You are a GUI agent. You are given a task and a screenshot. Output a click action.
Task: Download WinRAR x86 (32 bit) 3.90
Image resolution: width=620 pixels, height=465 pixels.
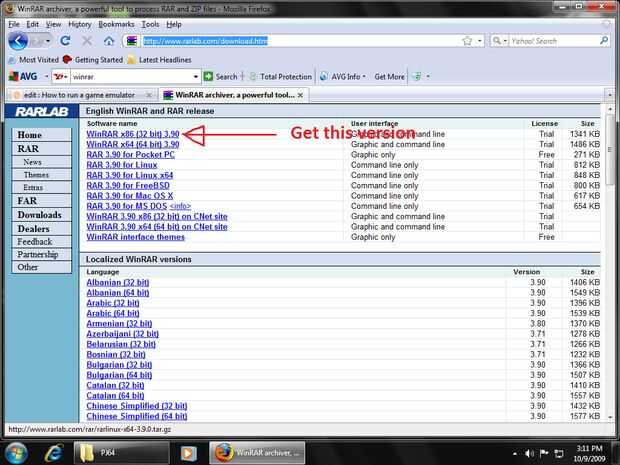point(133,134)
